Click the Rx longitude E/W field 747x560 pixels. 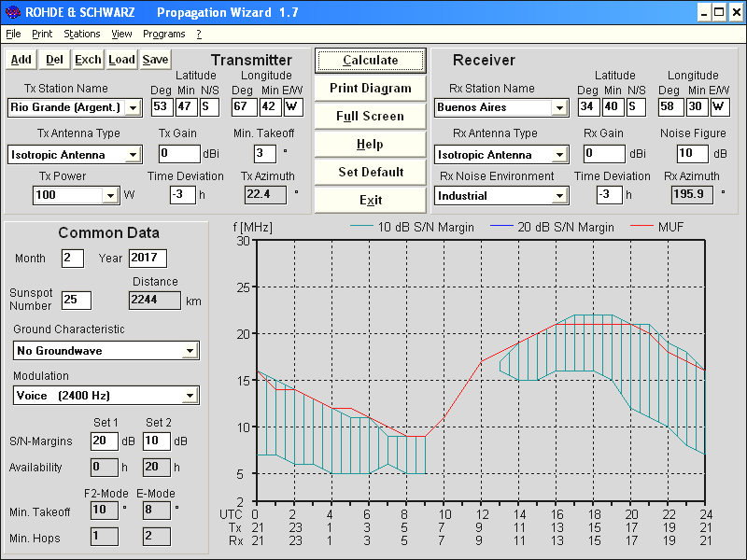pos(720,107)
